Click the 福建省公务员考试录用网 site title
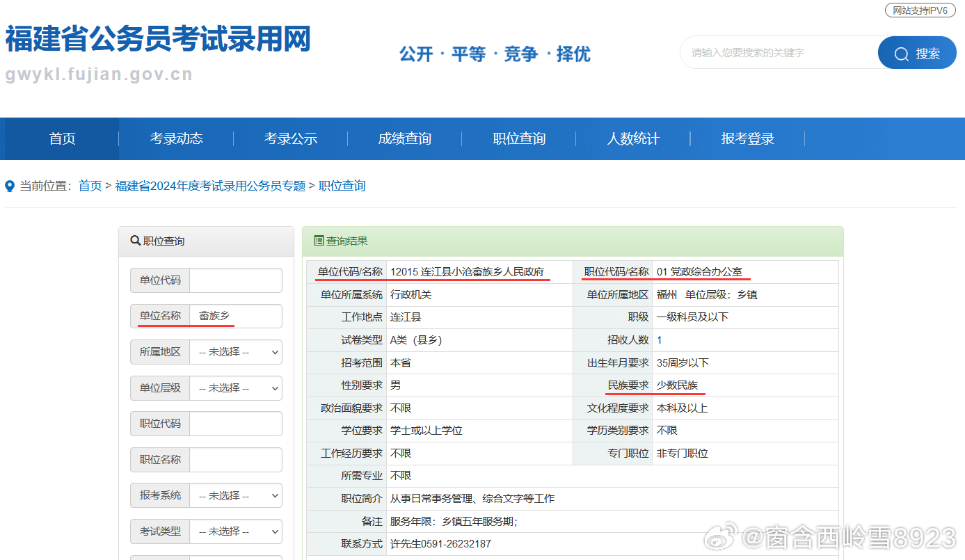 click(158, 38)
